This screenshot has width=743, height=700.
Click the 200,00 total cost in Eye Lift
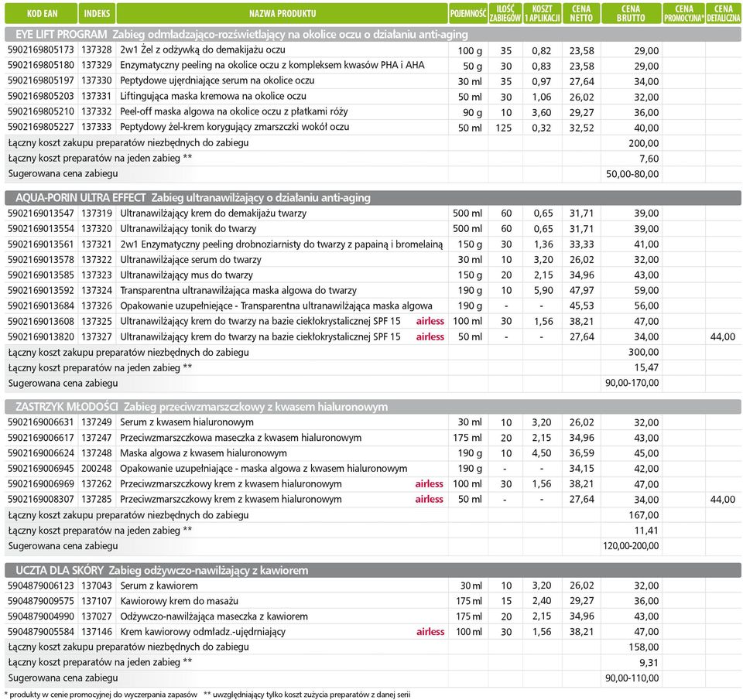coord(643,143)
